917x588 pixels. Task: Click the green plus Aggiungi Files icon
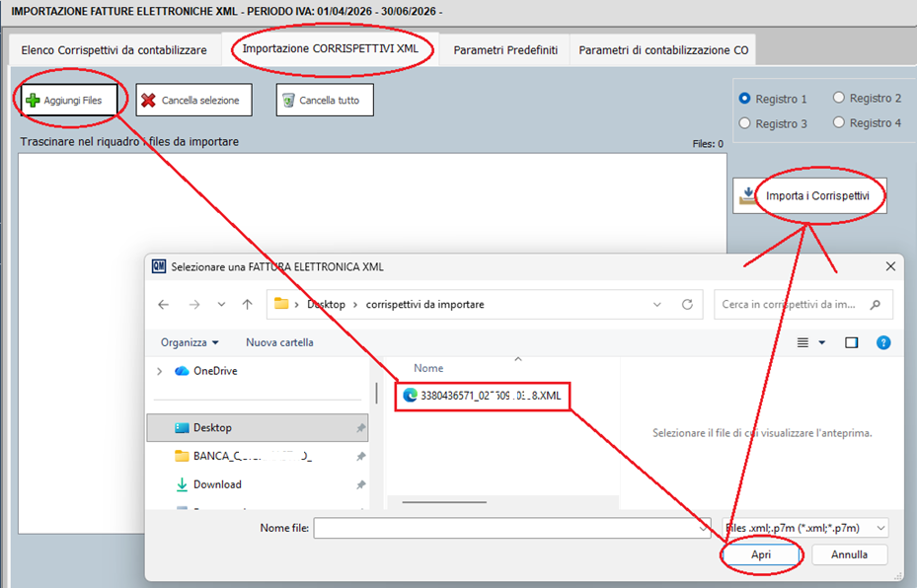tap(33, 101)
